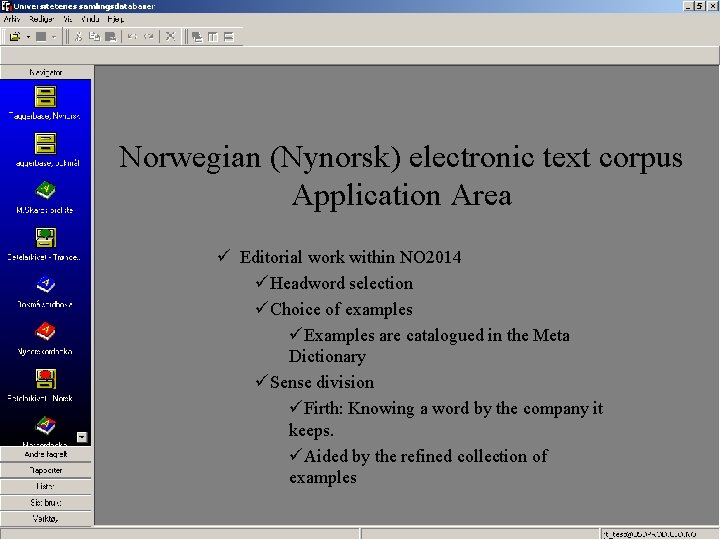Click the X delete icon in toolbar
This screenshot has width=720, height=540.
pyautogui.click(x=170, y=37)
